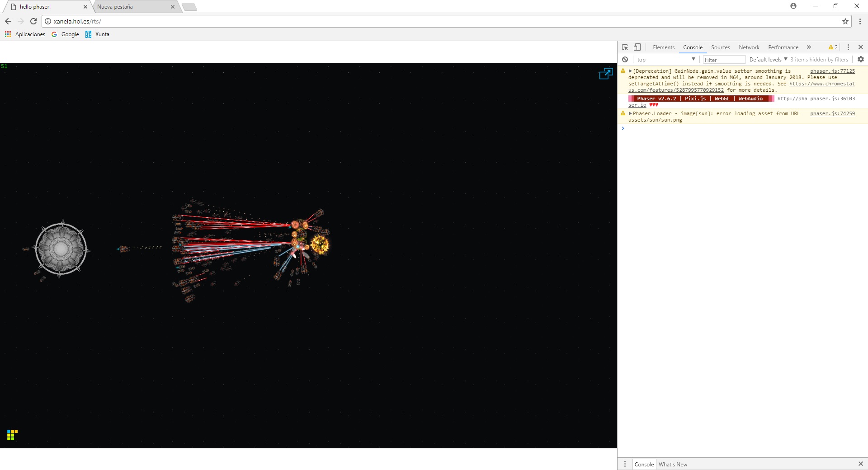
Task: Reload the page
Action: coord(33,21)
